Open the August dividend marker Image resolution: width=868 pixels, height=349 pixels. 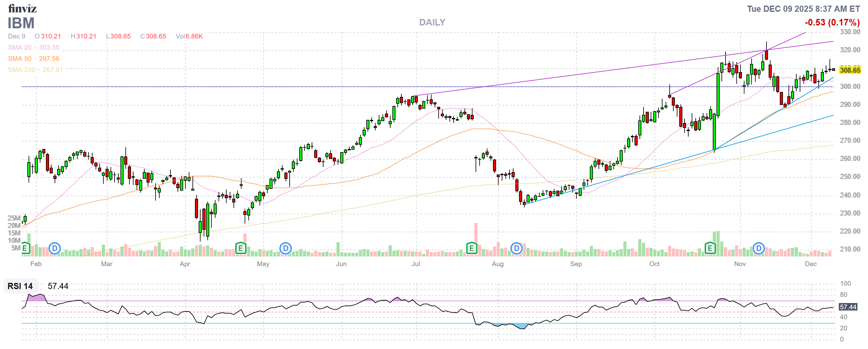click(x=516, y=249)
